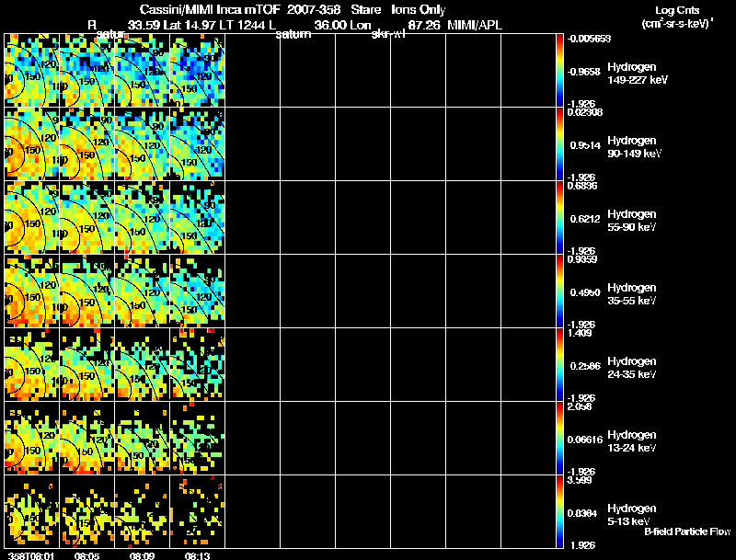
Task: Select the '1.409' colorbar value
Action: tap(580, 334)
